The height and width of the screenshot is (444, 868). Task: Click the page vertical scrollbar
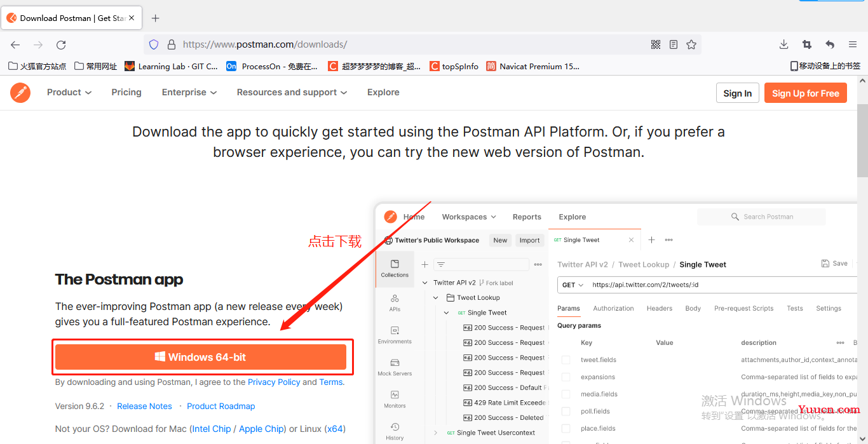pos(862,140)
